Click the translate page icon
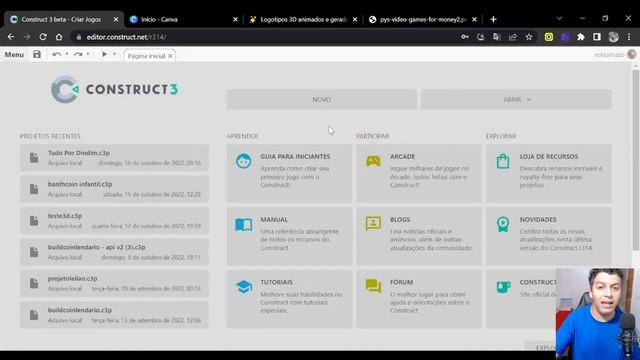Viewport: 640px width, 360px height. click(497, 37)
